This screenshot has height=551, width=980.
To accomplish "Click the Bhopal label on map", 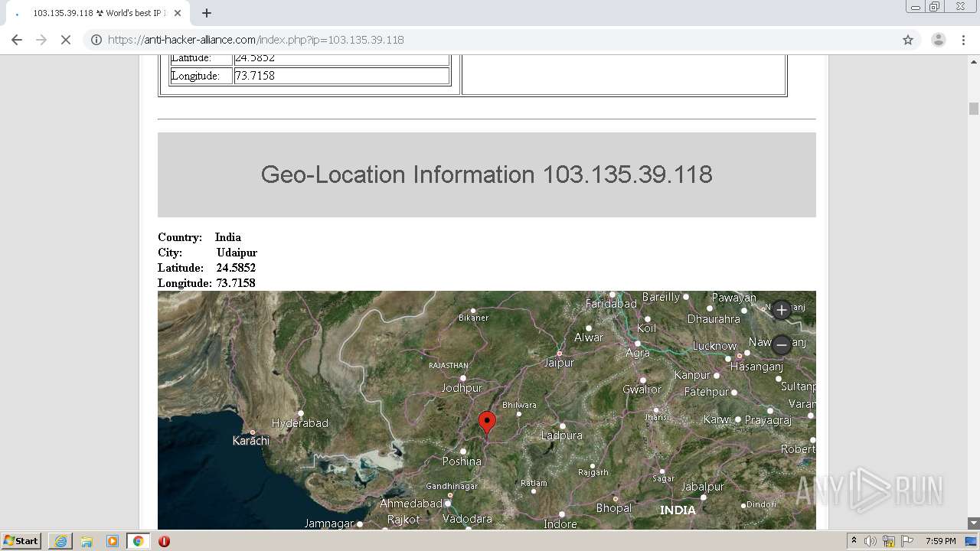I will 613,508.
